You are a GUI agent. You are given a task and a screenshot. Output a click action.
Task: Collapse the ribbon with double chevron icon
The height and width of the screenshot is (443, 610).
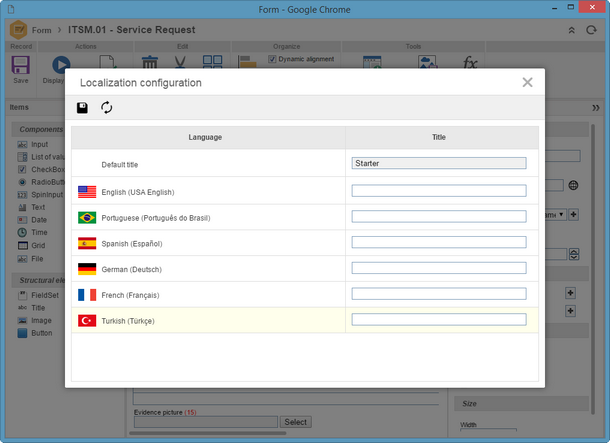tap(571, 30)
